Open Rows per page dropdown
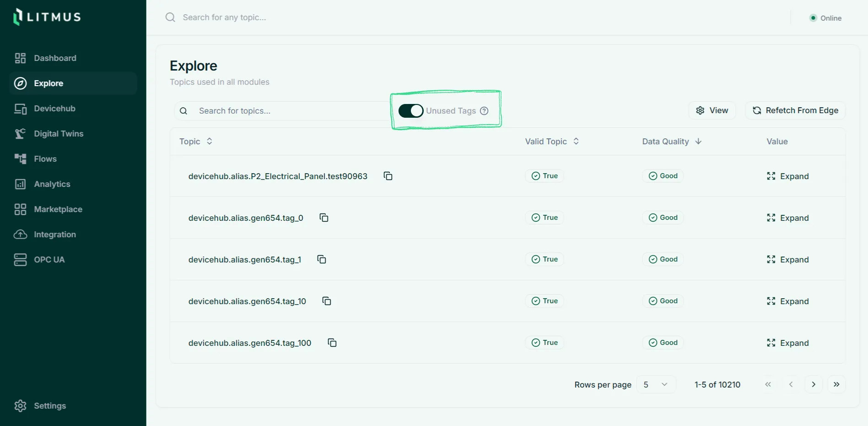868x426 pixels. pyautogui.click(x=656, y=385)
